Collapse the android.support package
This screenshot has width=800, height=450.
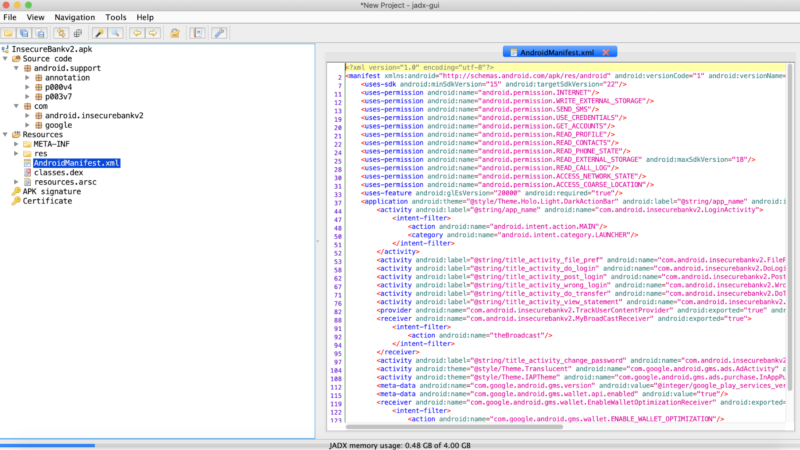(16, 68)
